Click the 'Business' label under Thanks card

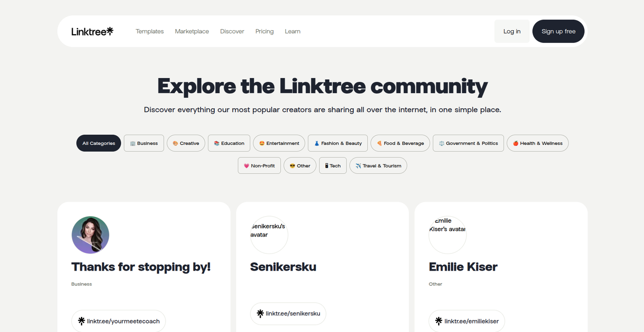tap(82, 284)
